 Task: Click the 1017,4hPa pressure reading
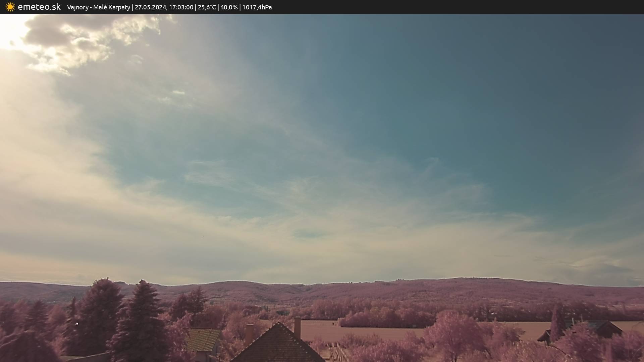click(257, 7)
